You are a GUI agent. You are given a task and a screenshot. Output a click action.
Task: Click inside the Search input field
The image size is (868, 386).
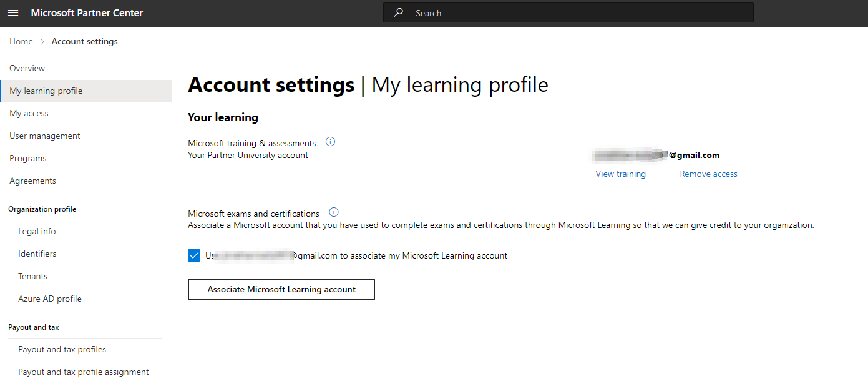562,12
